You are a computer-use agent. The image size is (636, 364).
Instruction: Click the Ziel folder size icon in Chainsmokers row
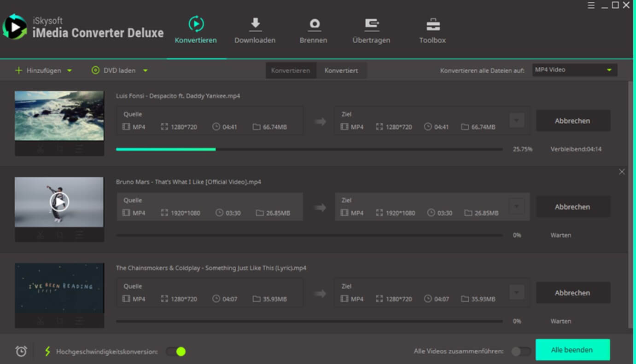(x=465, y=299)
